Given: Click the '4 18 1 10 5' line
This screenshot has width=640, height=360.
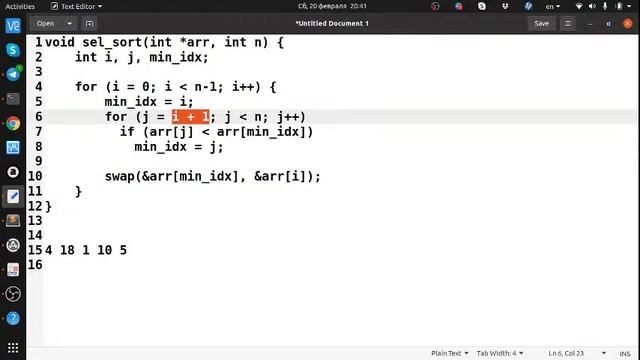Looking at the screenshot, I should (86, 250).
